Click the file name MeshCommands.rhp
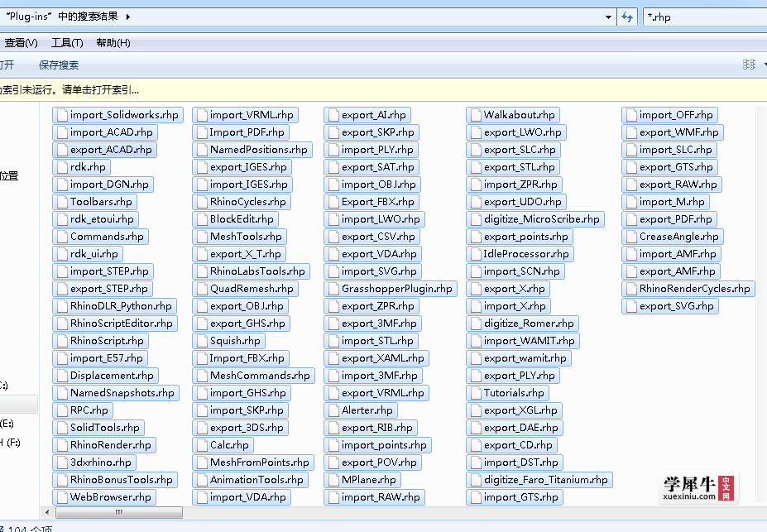The height and width of the screenshot is (532, 767). click(261, 376)
